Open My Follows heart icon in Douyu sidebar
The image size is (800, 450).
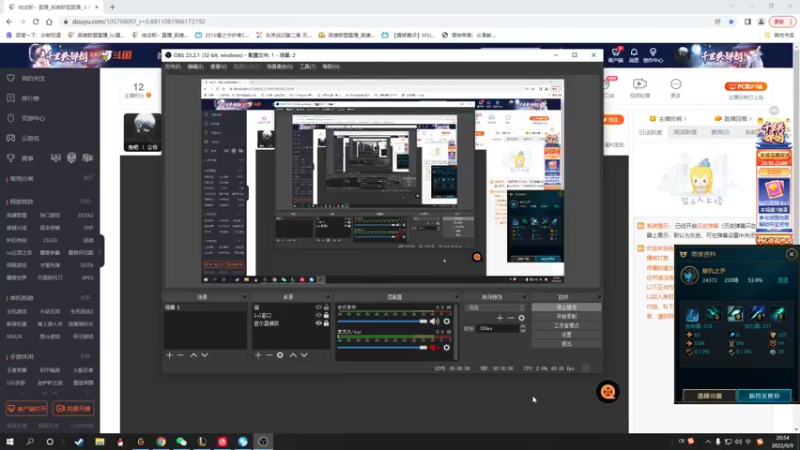[x=11, y=78]
